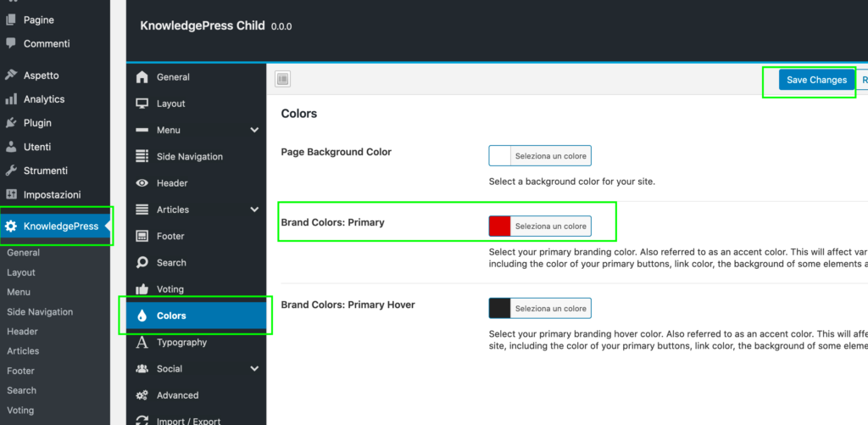Click the dark Primary Hover color swatch
The image size is (868, 425).
(500, 308)
